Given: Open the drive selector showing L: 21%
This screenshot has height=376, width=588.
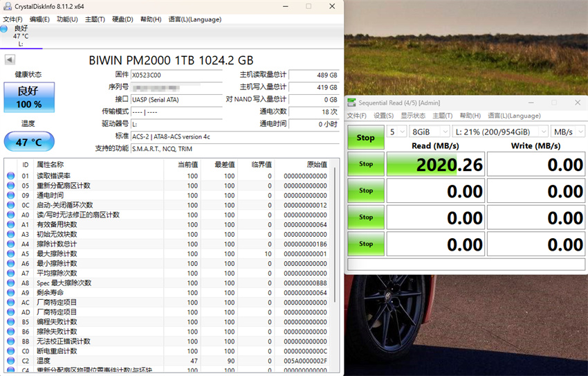Looking at the screenshot, I should 500,132.
